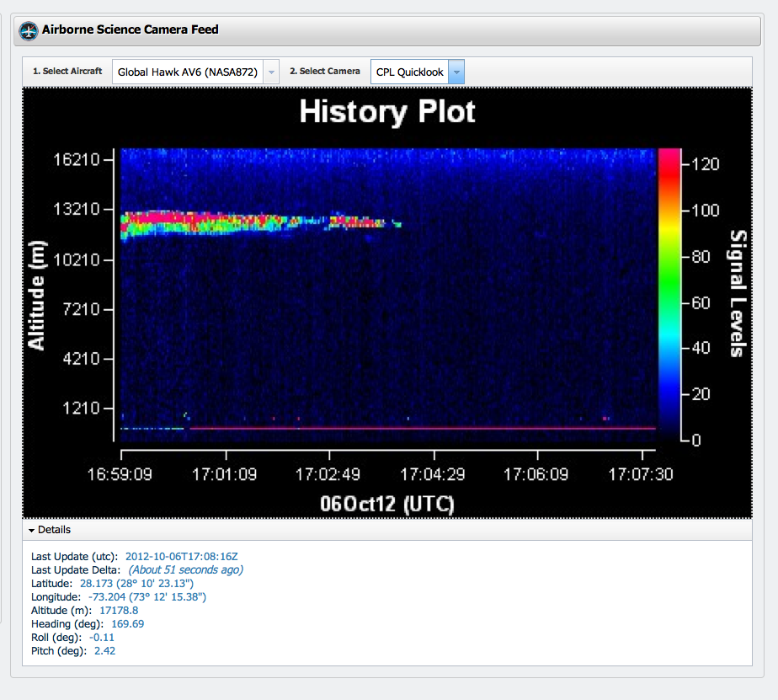This screenshot has width=778, height=700.
Task: Click the airplane icon in the panel header
Action: pos(29,31)
